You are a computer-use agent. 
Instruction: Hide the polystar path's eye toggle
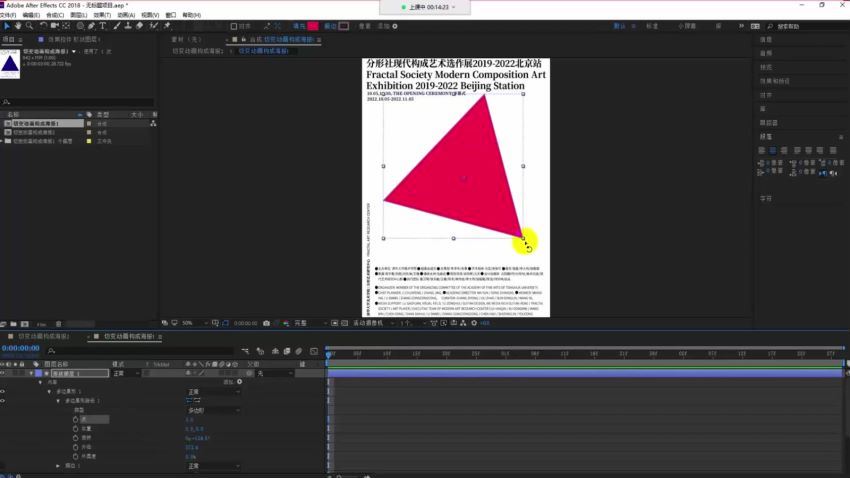(x=3, y=401)
